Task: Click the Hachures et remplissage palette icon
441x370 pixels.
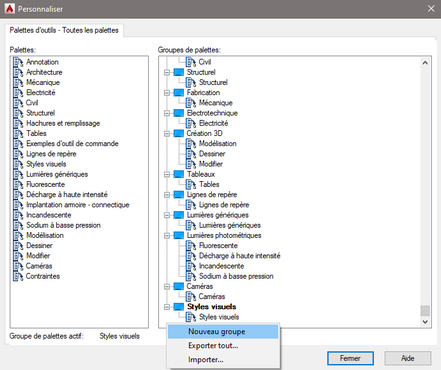Action: coord(18,123)
